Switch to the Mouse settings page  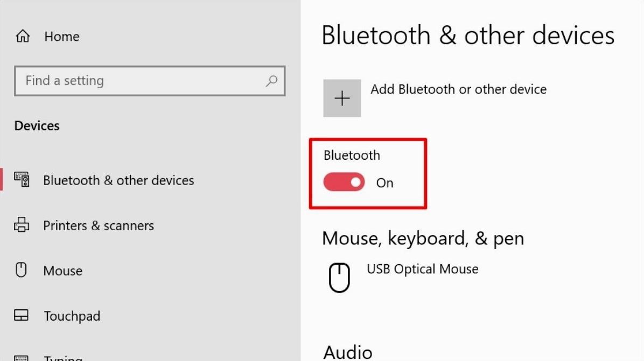63,271
